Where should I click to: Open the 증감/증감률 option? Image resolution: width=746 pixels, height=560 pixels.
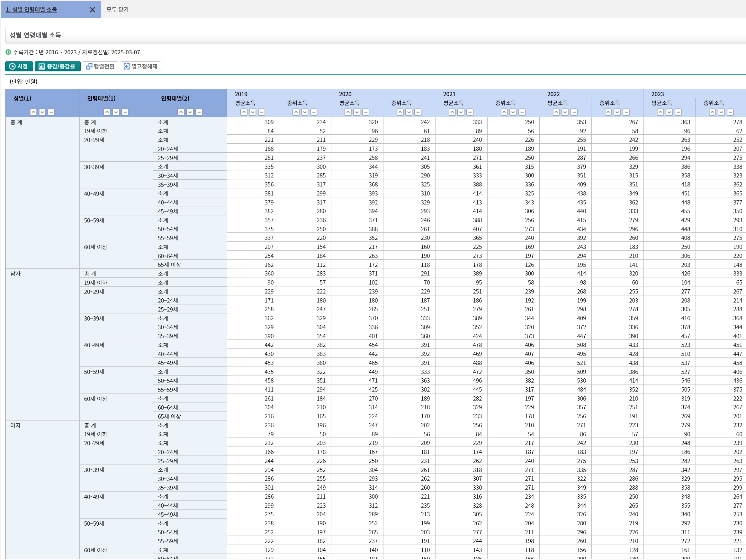coord(57,67)
